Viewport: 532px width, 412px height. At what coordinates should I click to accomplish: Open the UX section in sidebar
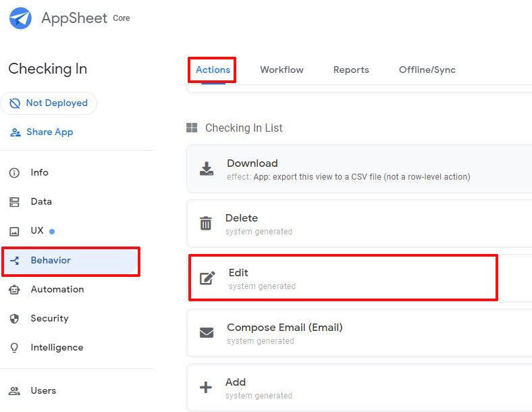pyautogui.click(x=37, y=231)
